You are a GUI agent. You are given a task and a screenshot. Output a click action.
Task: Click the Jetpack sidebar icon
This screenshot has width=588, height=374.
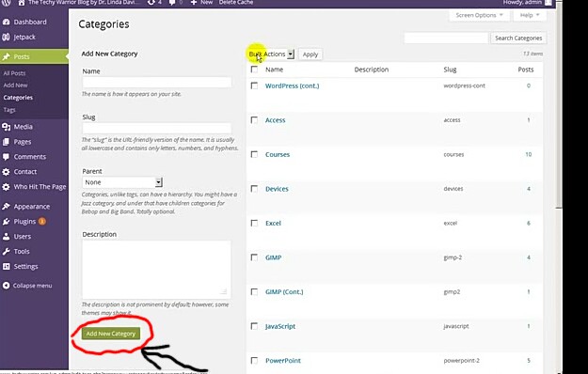pyautogui.click(x=6, y=37)
